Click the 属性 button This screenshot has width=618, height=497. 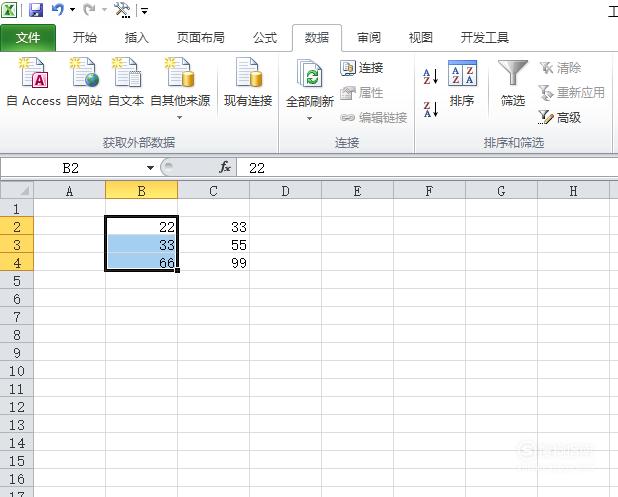coord(362,93)
